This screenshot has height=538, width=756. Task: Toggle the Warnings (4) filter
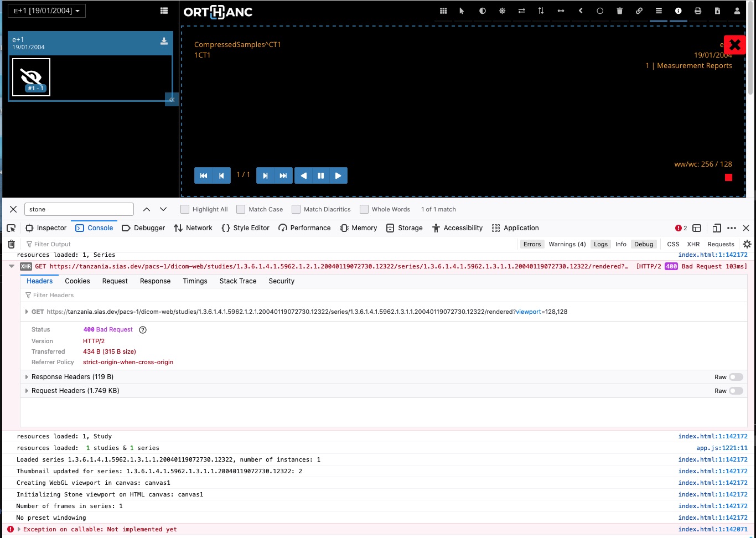(567, 244)
